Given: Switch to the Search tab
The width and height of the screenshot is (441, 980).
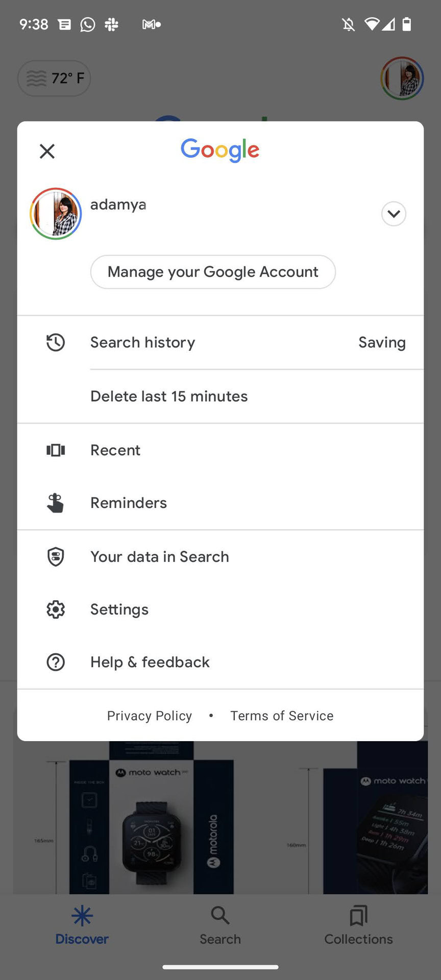Looking at the screenshot, I should (x=220, y=925).
